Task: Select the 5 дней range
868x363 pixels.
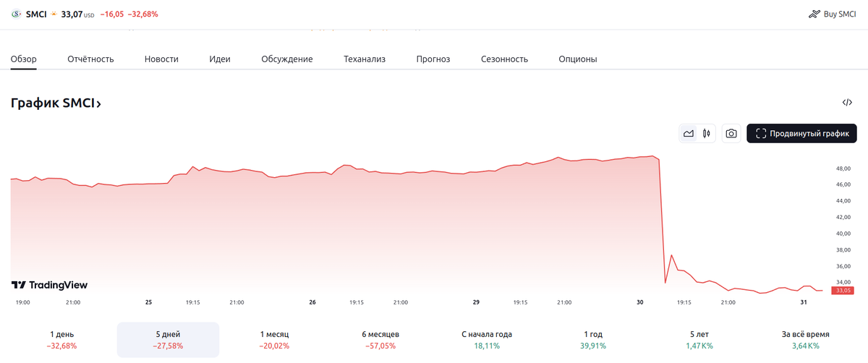Action: pos(169,340)
